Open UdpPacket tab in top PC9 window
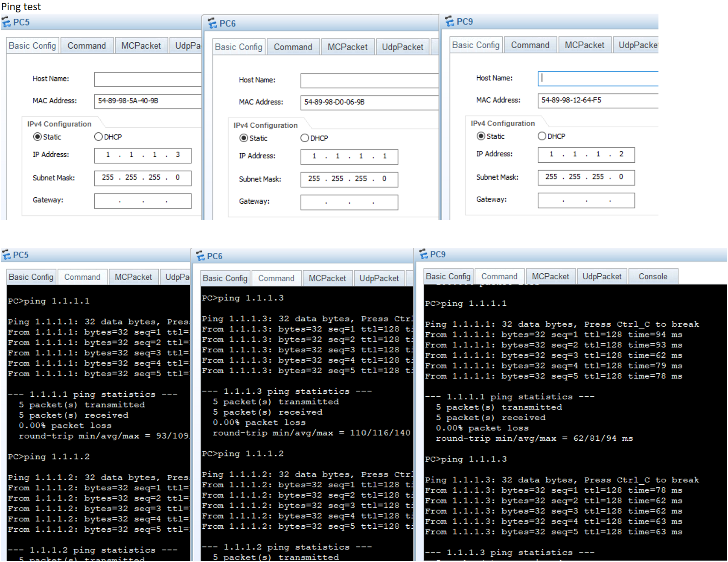728x562 pixels. pos(637,45)
